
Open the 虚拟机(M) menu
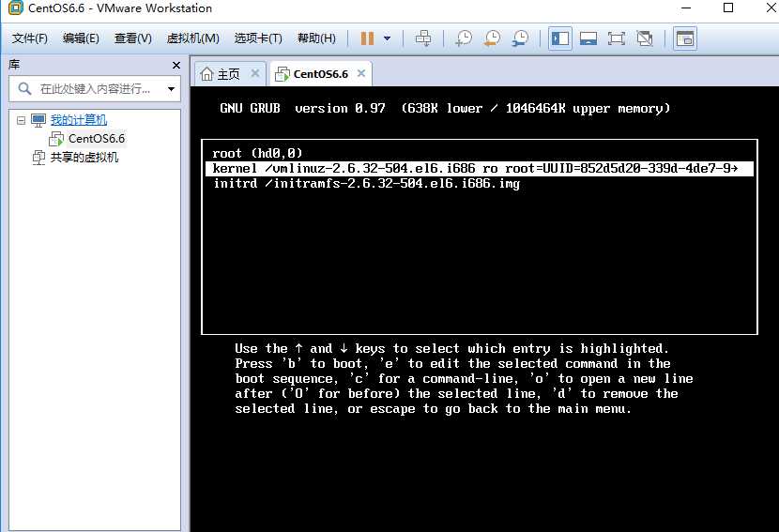[x=192, y=38]
